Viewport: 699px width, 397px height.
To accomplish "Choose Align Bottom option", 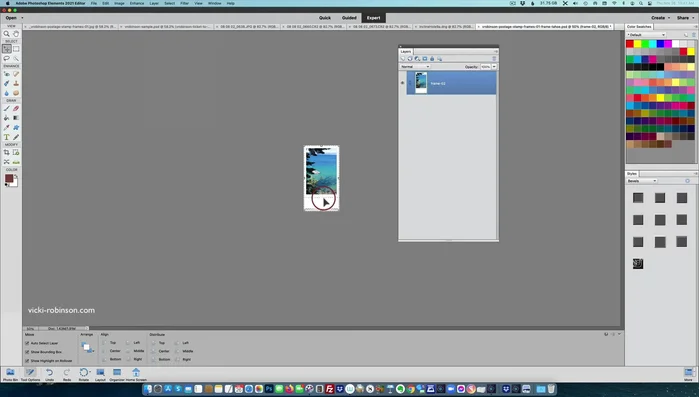I will click(x=111, y=359).
